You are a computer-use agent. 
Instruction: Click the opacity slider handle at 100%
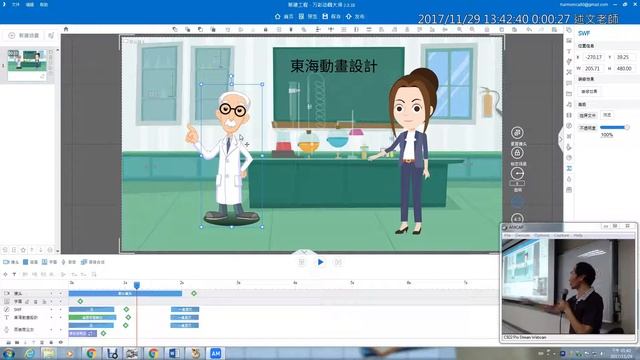[627, 127]
